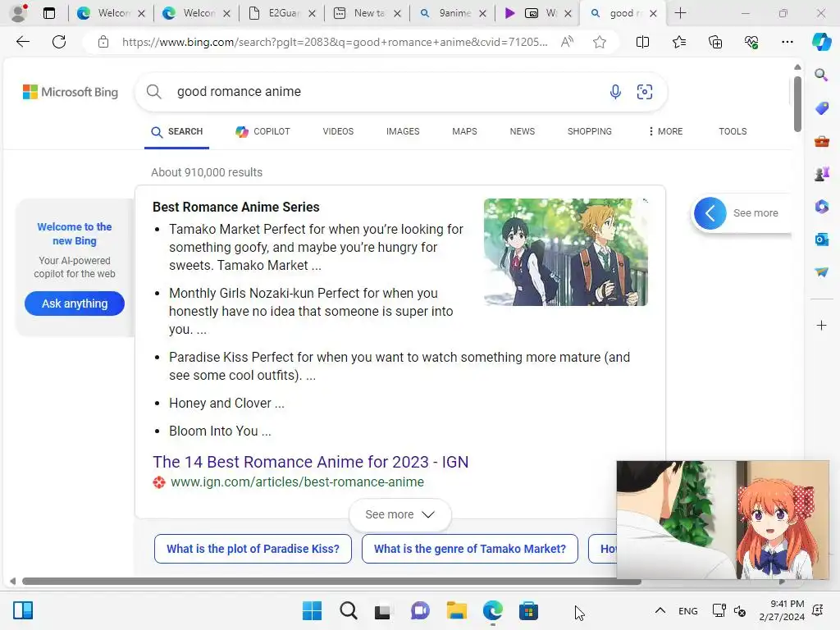This screenshot has height=630, width=840.
Task: Open the Favorites list icon
Action: [x=678, y=42]
